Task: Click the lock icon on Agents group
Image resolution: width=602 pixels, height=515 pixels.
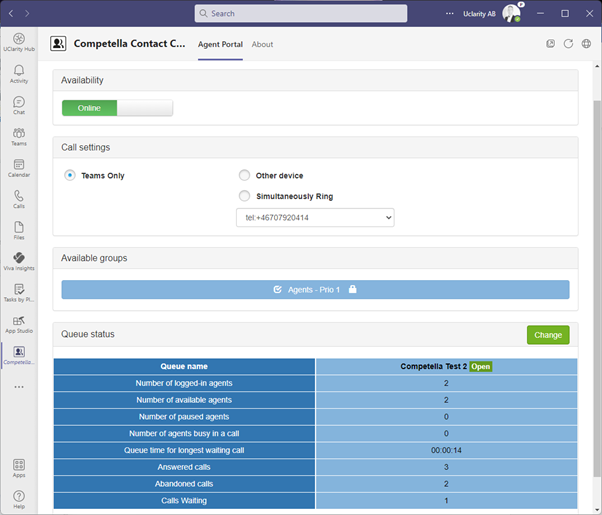Action: (x=352, y=289)
